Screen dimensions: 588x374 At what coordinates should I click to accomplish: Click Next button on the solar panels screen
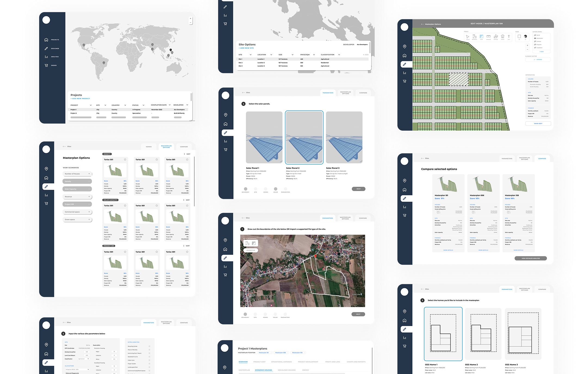(x=359, y=189)
